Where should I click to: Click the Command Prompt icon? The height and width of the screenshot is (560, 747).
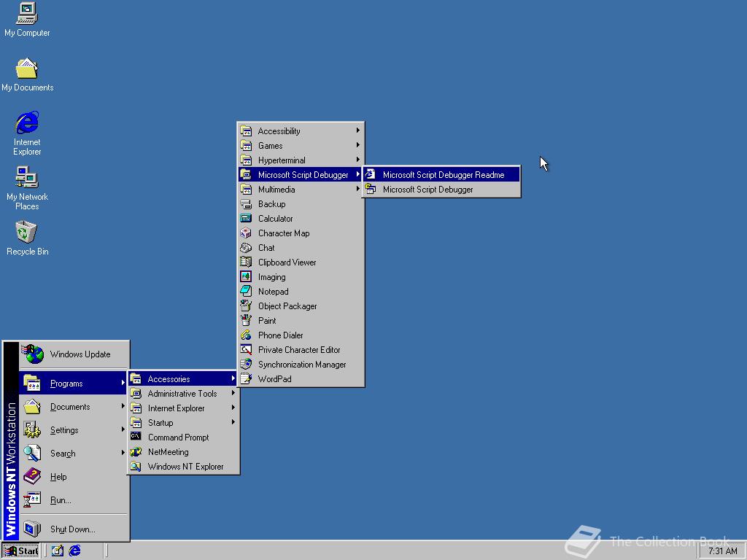coord(136,437)
